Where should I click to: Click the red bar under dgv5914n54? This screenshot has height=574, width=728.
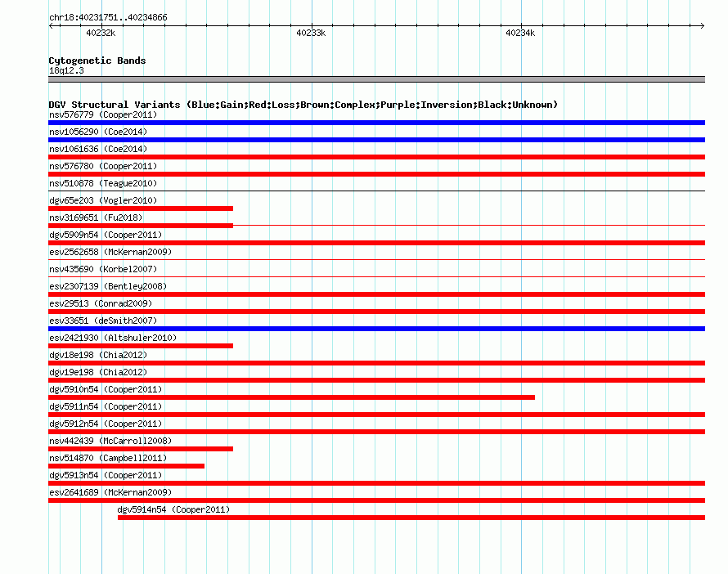pos(411,518)
